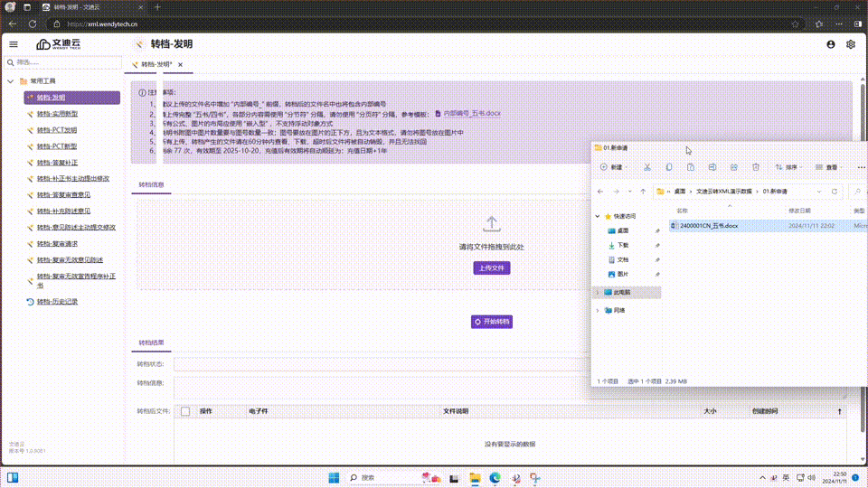Open the hamburger menu in 文迪云
Image resolution: width=868 pixels, height=488 pixels.
click(x=14, y=44)
